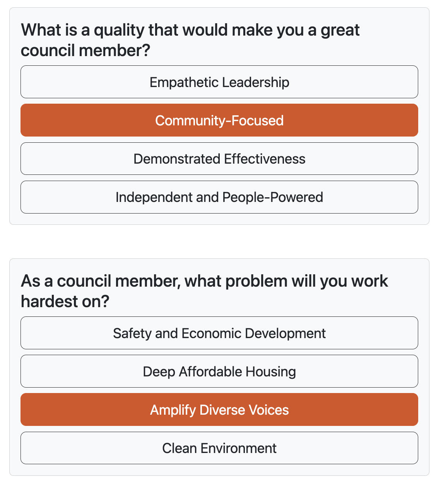Screen dimensions: 448x482
Task: Click the highlighted Amplify Diverse Voices answer
Action: 219,409
